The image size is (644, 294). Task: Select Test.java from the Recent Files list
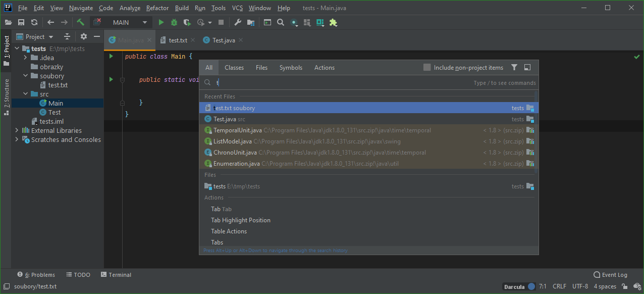225,119
